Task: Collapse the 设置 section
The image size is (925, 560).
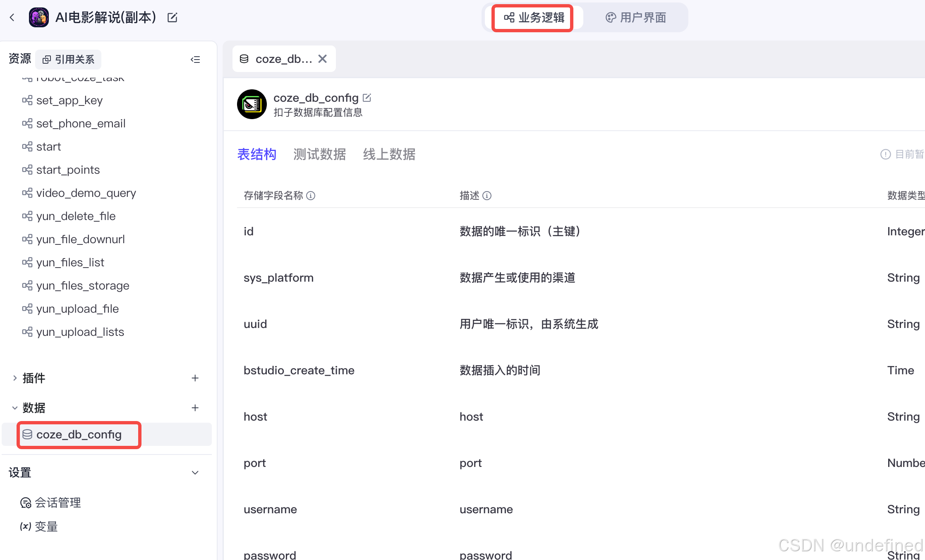Action: coord(195,472)
